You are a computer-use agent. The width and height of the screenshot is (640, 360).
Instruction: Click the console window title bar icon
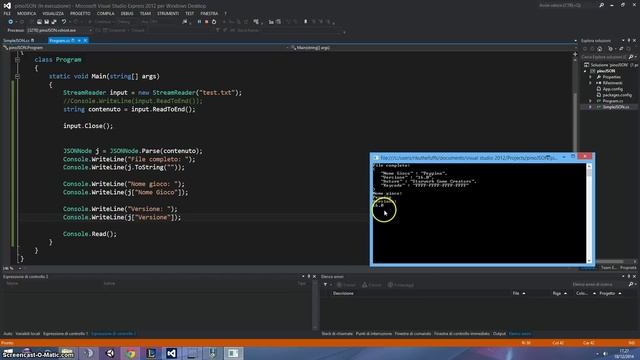click(376, 157)
